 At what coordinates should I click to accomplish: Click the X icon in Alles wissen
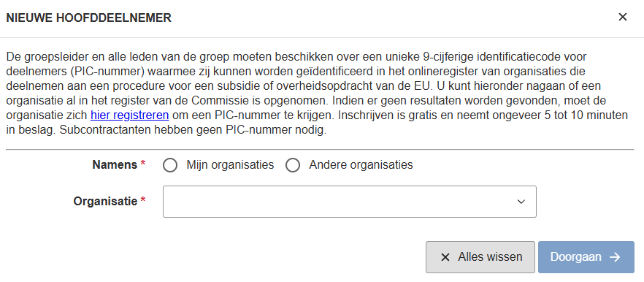pyautogui.click(x=445, y=257)
